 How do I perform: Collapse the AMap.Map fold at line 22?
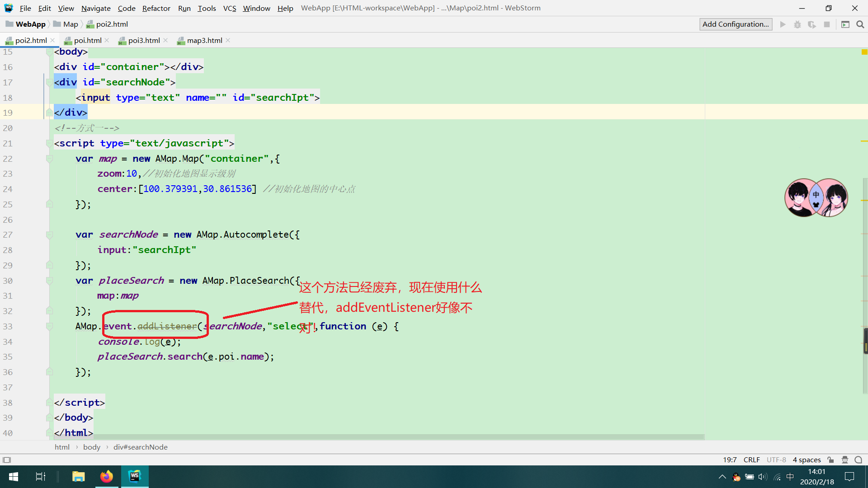49,159
